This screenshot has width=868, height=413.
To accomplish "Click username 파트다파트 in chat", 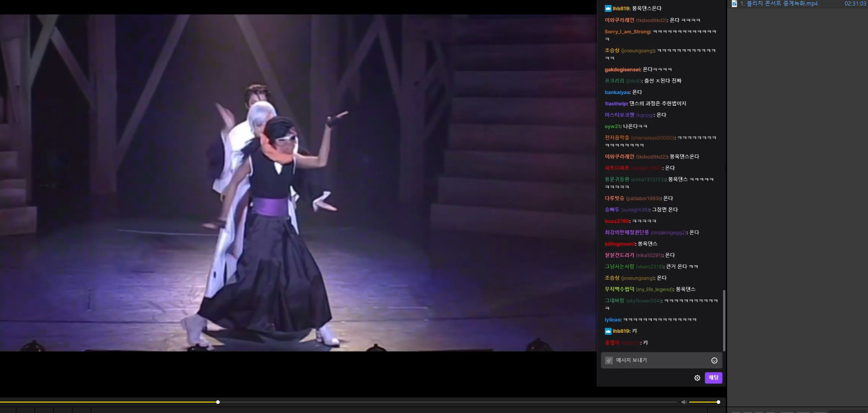I will coord(617,168).
